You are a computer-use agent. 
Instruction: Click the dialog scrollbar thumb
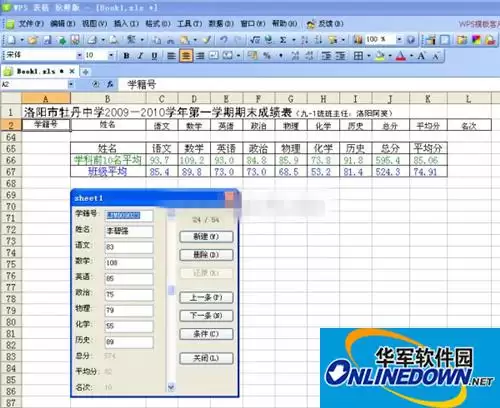click(x=171, y=290)
